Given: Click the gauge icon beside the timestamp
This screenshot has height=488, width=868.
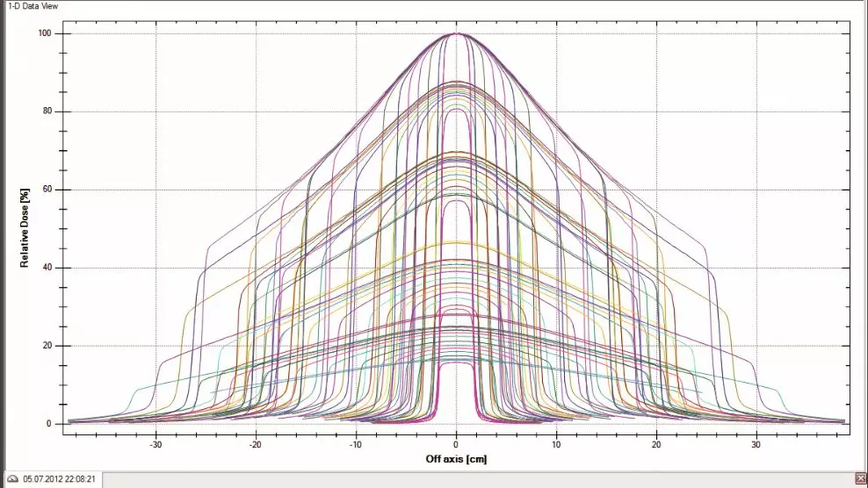Looking at the screenshot, I should coord(12,479).
